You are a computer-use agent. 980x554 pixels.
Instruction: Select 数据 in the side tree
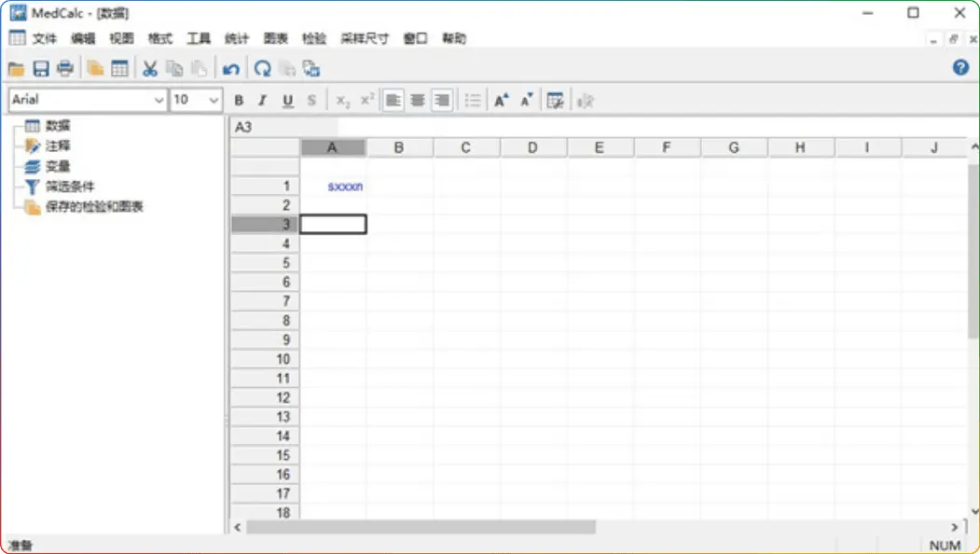pyautogui.click(x=58, y=126)
